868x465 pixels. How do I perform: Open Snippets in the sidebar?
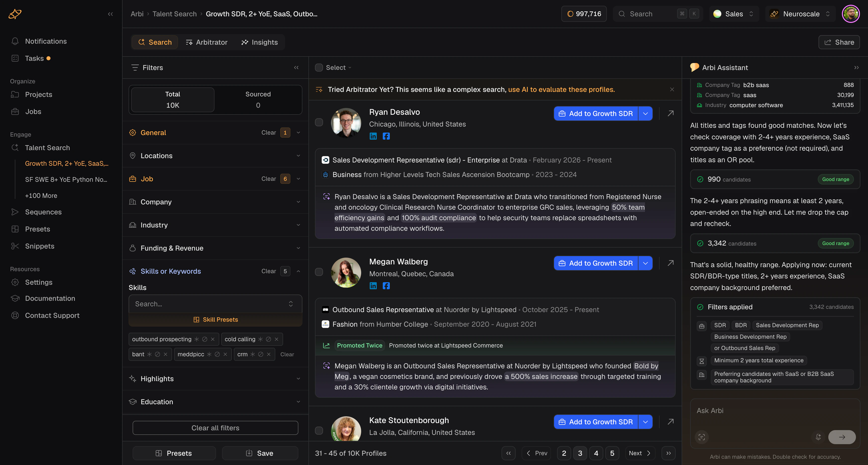pos(39,246)
